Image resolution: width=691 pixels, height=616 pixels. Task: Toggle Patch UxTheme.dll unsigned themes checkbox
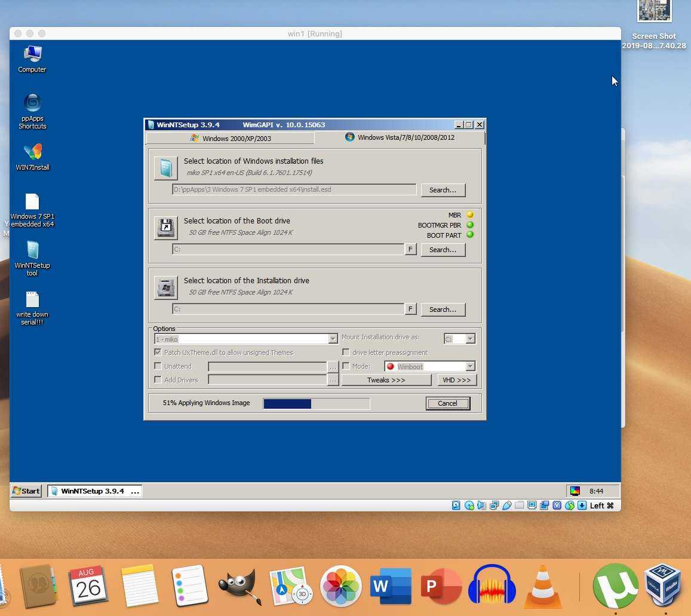pyautogui.click(x=158, y=353)
